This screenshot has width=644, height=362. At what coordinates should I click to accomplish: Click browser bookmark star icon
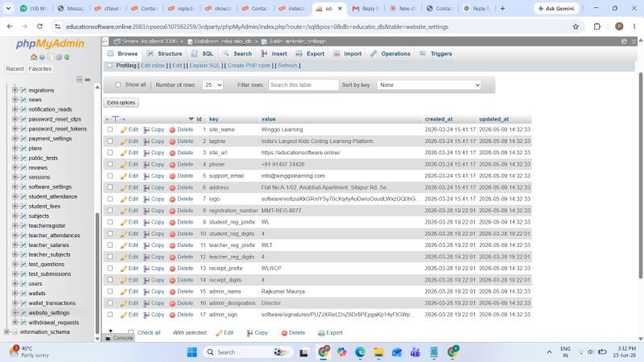(x=576, y=27)
